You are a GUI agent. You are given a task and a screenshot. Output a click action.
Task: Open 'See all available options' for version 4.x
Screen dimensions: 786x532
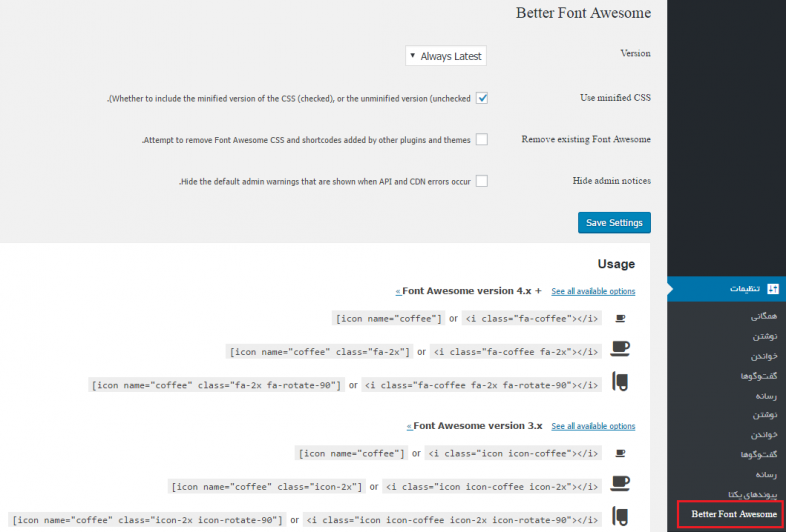[593, 291]
